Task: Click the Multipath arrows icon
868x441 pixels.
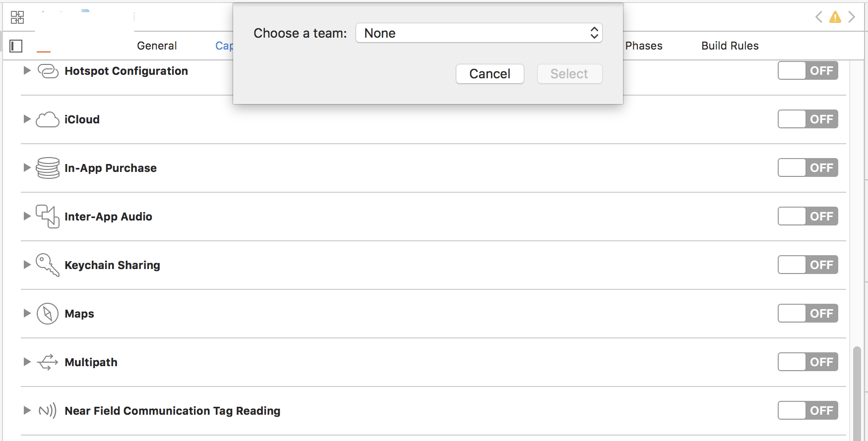Action: click(48, 362)
